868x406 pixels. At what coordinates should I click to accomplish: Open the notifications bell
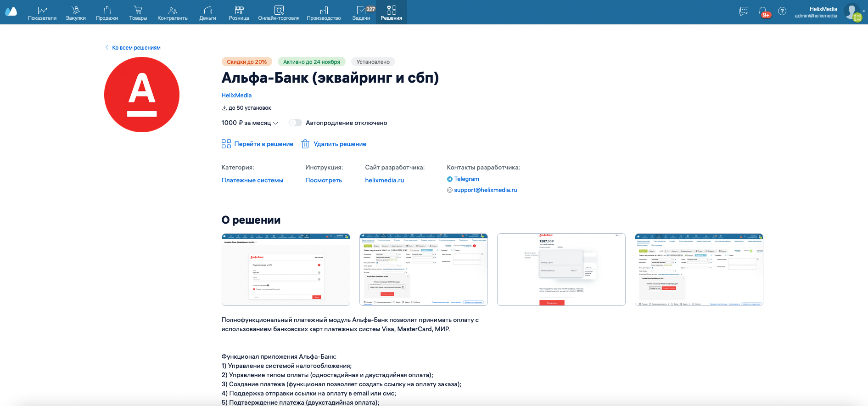(x=763, y=11)
